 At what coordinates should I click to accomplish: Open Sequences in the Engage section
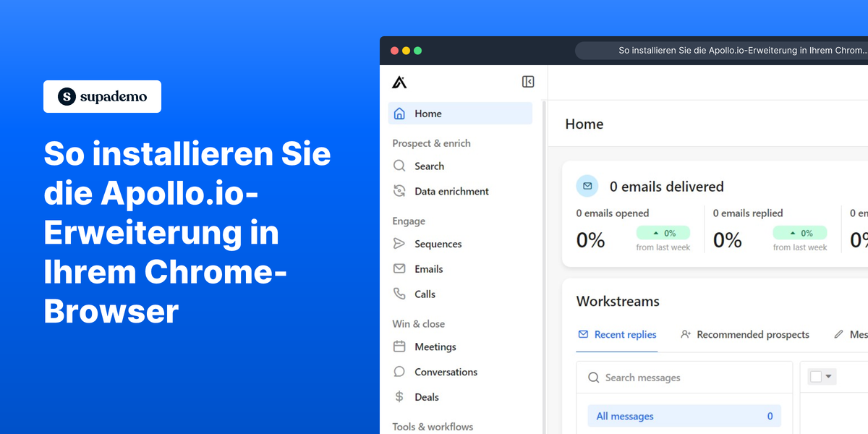438,244
